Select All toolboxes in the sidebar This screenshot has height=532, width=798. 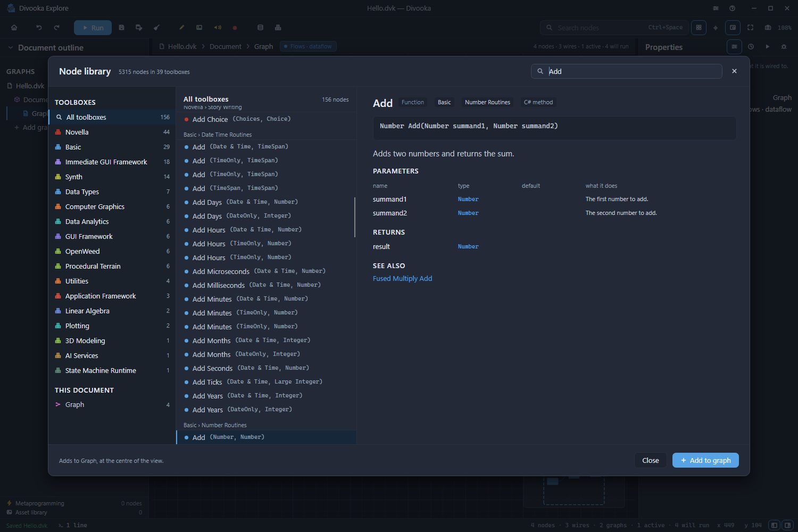tap(112, 117)
